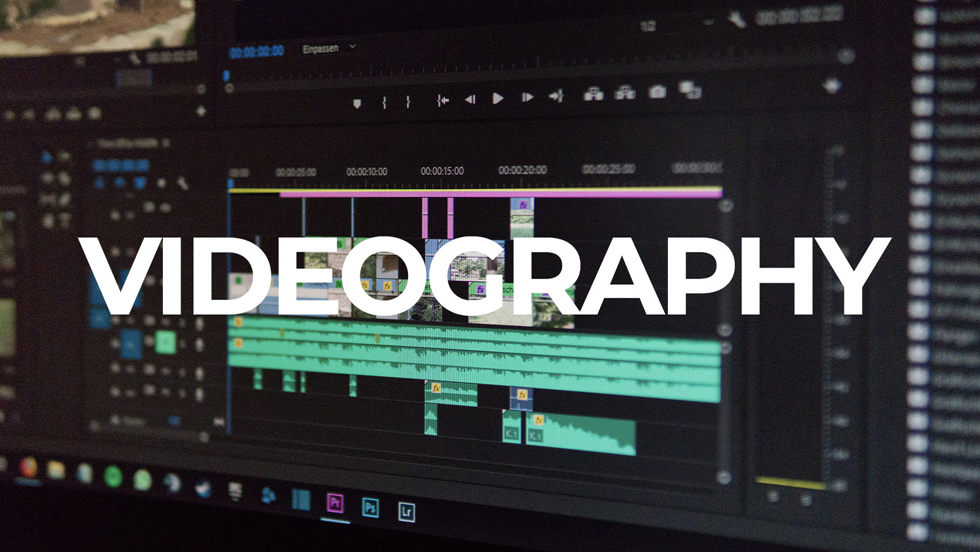Select the blue Selection tool in Tools panel

47,157
